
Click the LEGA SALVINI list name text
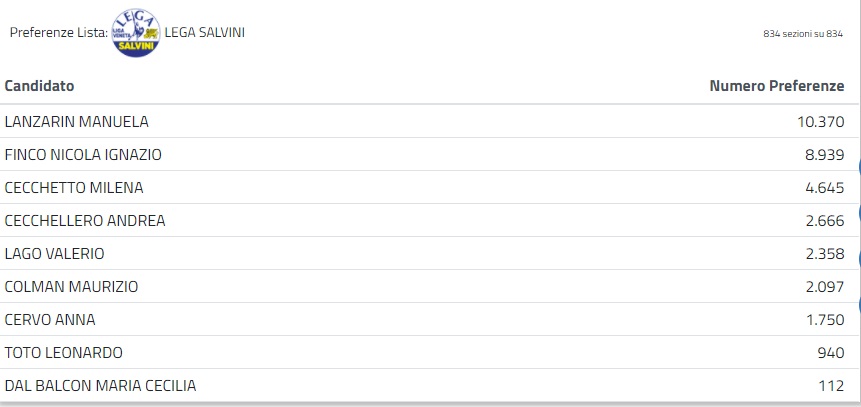pos(205,32)
